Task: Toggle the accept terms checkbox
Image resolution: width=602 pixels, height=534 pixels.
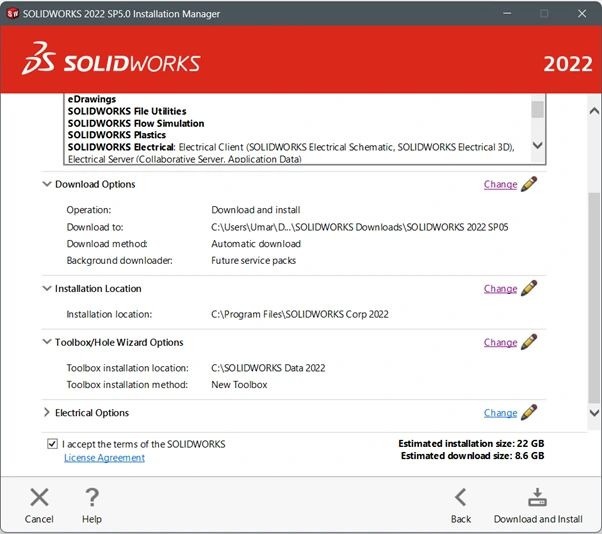Action: (x=52, y=444)
